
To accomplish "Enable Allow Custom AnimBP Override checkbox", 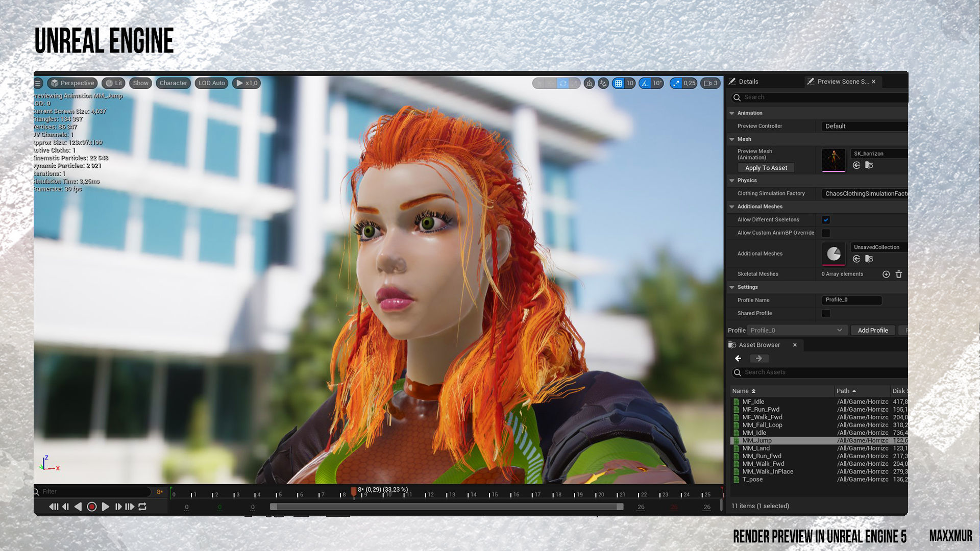I will coord(826,233).
